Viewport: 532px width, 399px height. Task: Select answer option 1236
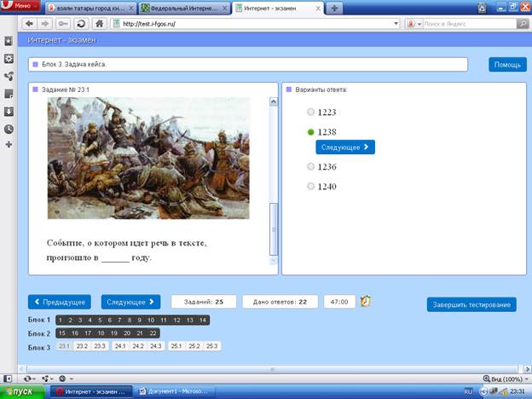click(310, 166)
